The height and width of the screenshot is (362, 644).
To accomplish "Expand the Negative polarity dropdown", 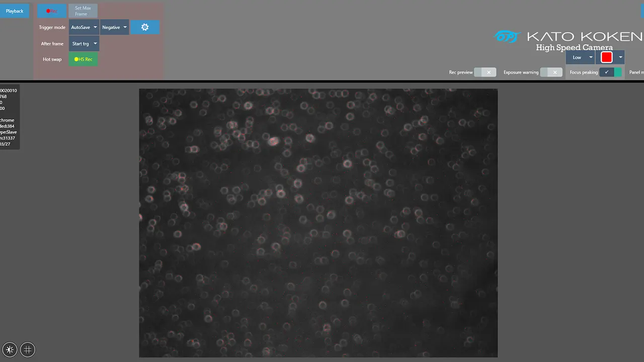I will click(x=115, y=27).
